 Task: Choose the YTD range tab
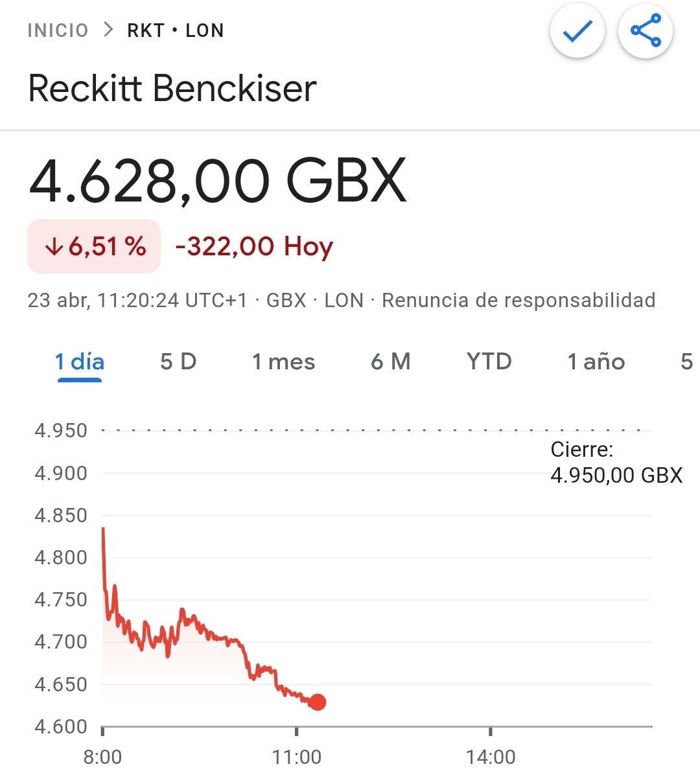[x=489, y=362]
